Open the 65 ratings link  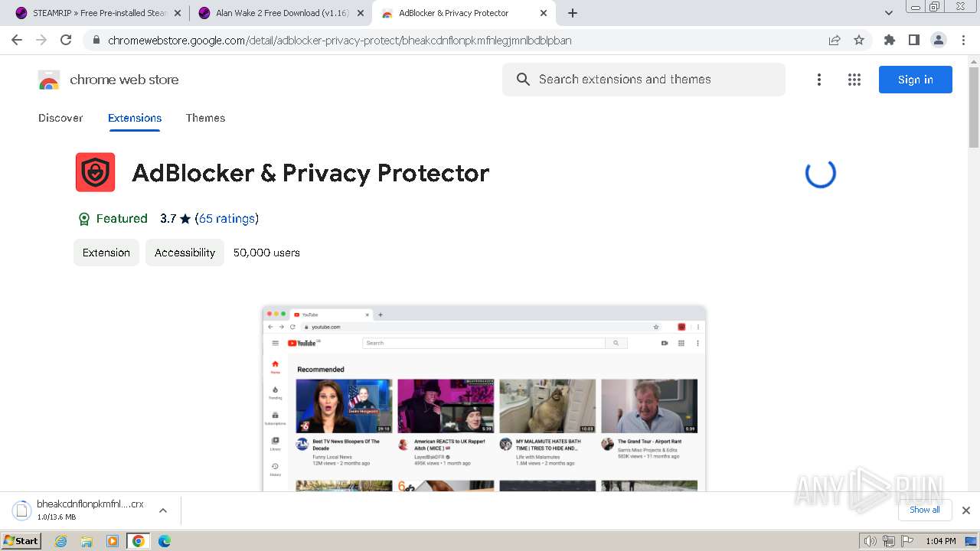[x=227, y=219]
